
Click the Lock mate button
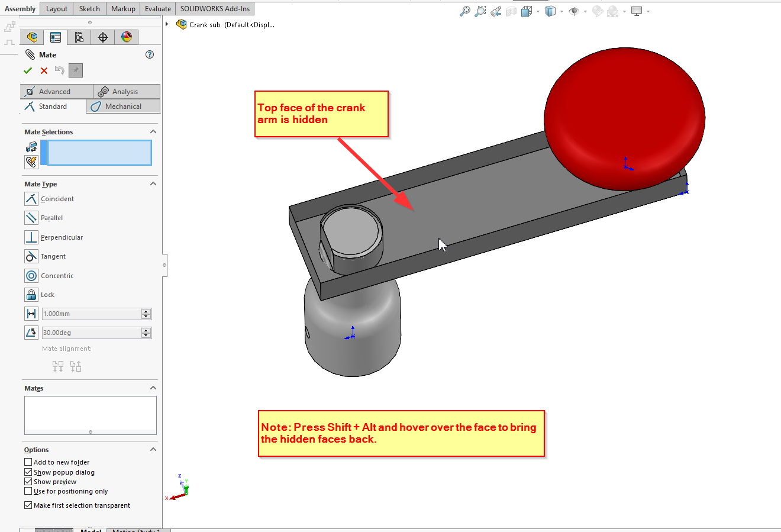[31, 295]
